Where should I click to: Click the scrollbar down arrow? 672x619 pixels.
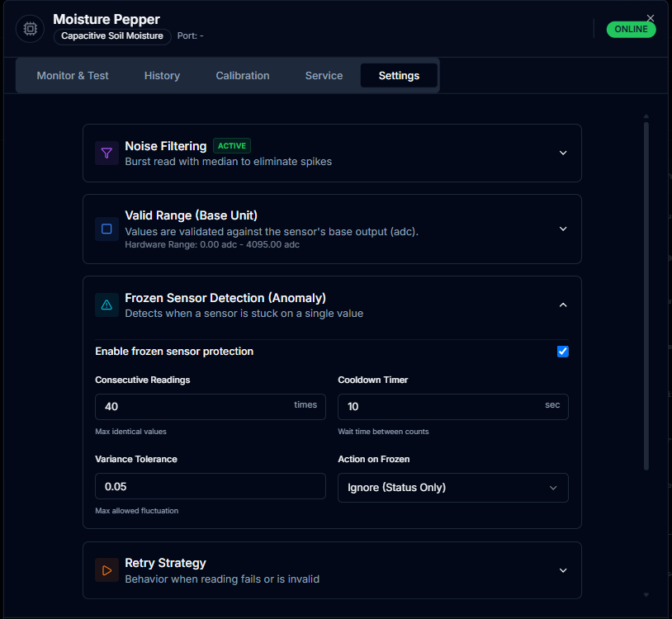click(x=646, y=594)
